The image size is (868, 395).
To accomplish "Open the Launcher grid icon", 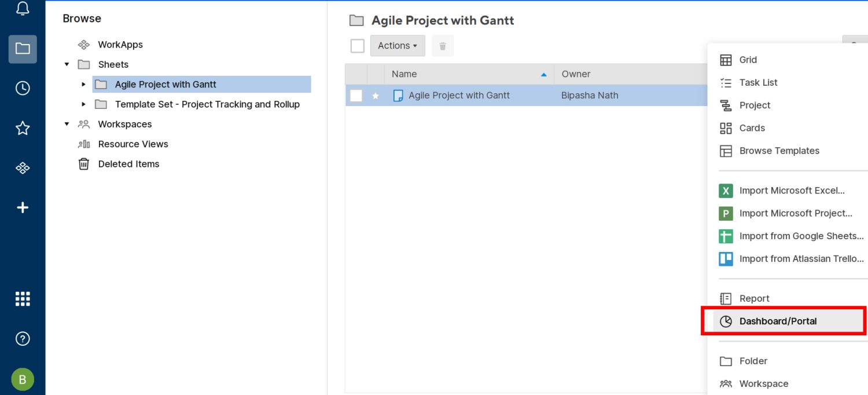I will tap(23, 299).
